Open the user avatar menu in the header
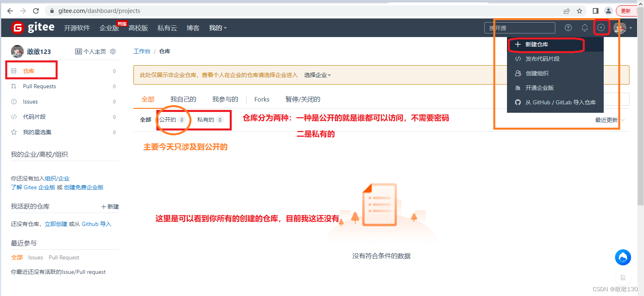 coord(619,28)
